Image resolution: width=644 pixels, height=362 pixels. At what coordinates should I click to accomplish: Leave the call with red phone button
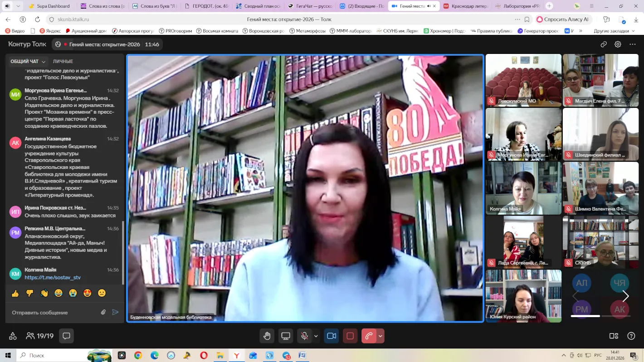coord(369,336)
